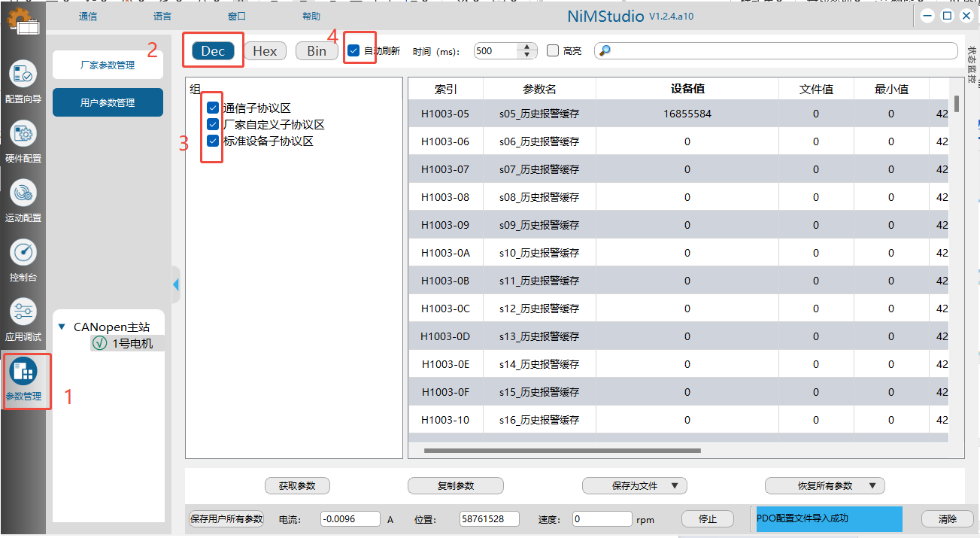Image resolution: width=980 pixels, height=538 pixels.
Task: Select the 运动配置 sidebar icon
Action: [x=23, y=193]
